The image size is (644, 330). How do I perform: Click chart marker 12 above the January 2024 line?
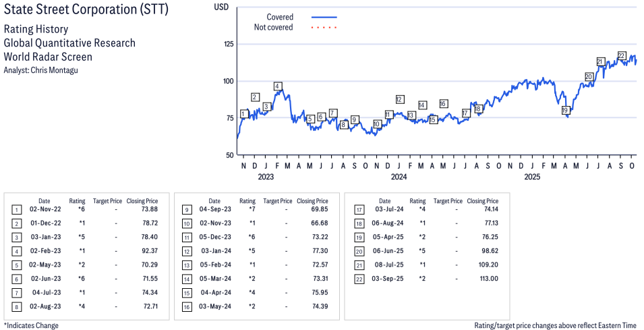(x=399, y=99)
